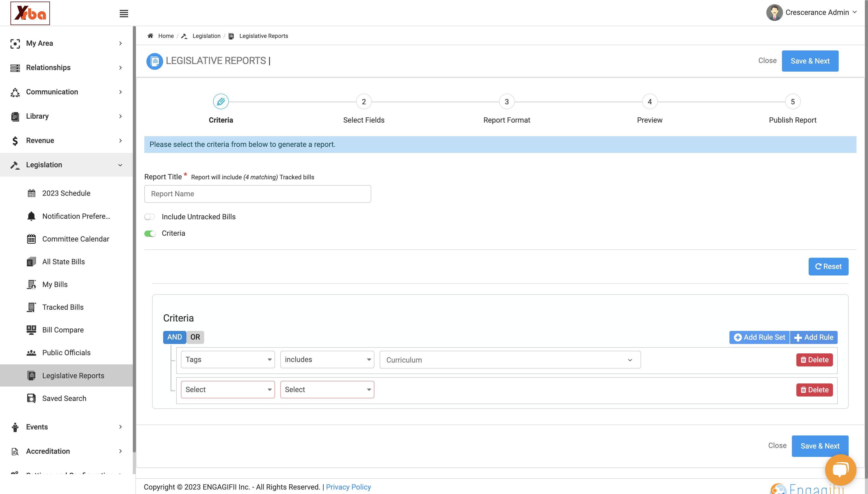The image size is (868, 494).
Task: Select the AND condition
Action: pyautogui.click(x=174, y=337)
